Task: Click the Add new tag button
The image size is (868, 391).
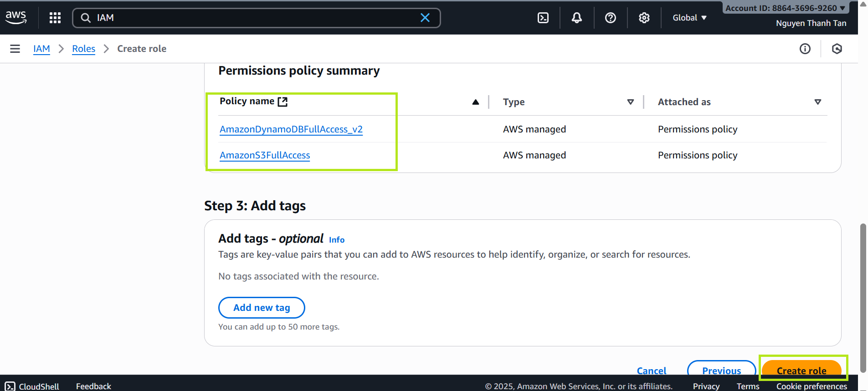Action: coord(262,308)
